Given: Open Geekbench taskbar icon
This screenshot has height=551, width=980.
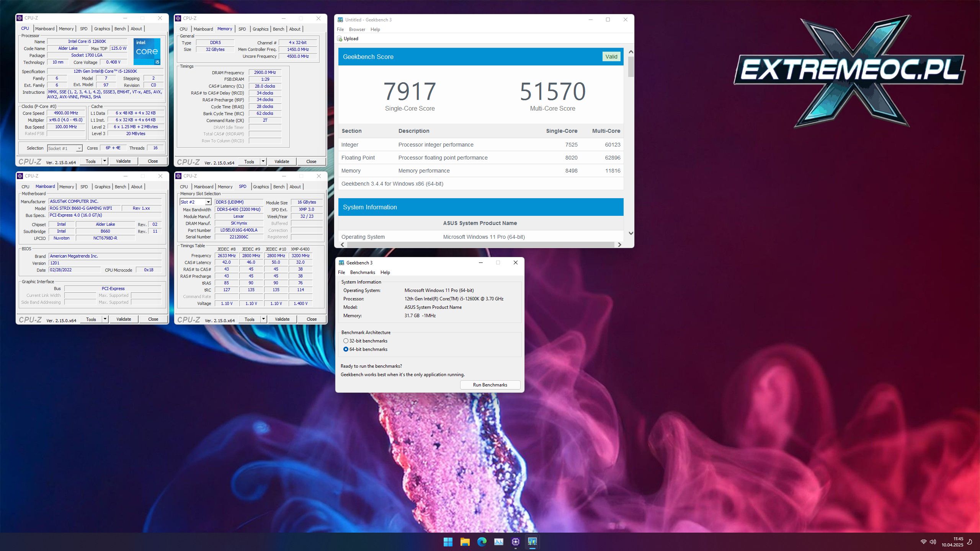Looking at the screenshot, I should (532, 541).
